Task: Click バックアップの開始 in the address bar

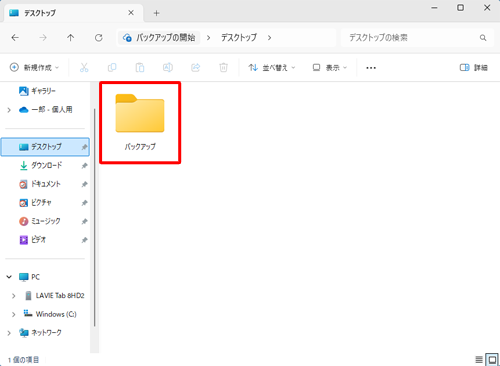Action: click(x=159, y=38)
